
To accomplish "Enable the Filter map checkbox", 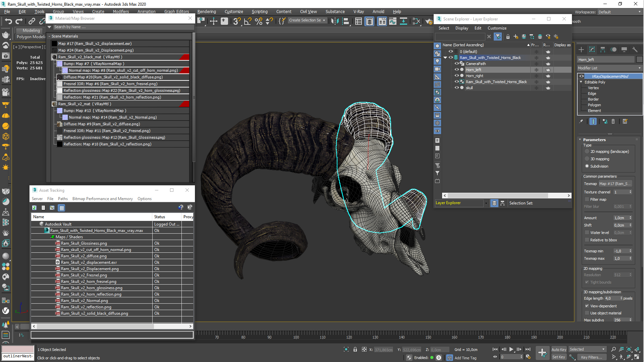I will point(587,199).
